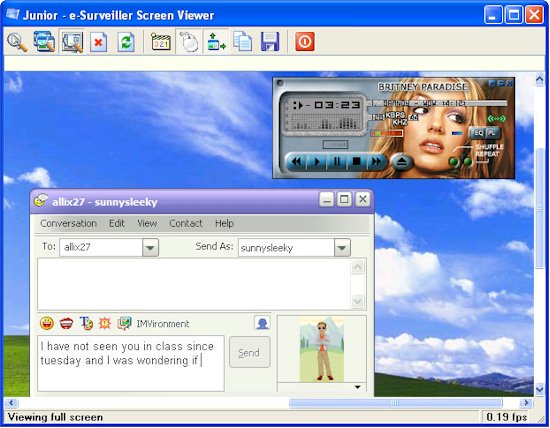The width and height of the screenshot is (550, 428).
Task: Click the red power stop icon
Action: click(304, 42)
